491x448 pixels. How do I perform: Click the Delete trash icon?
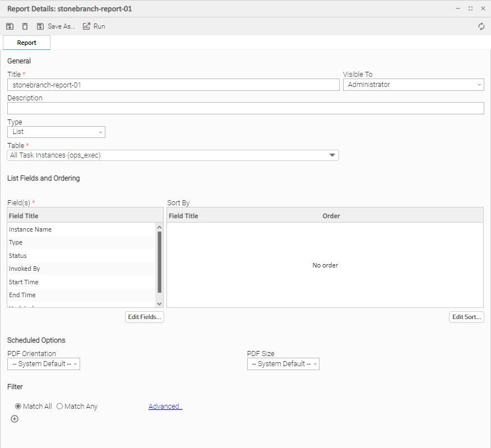click(25, 26)
